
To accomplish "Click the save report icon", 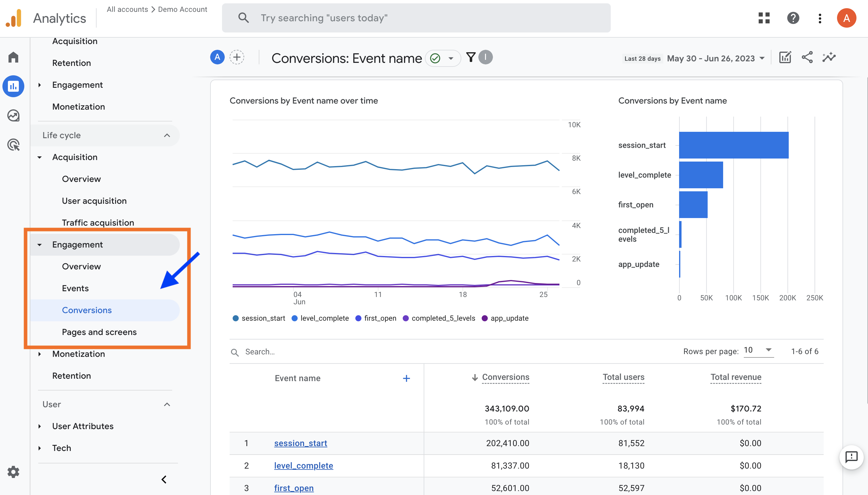I will (786, 57).
